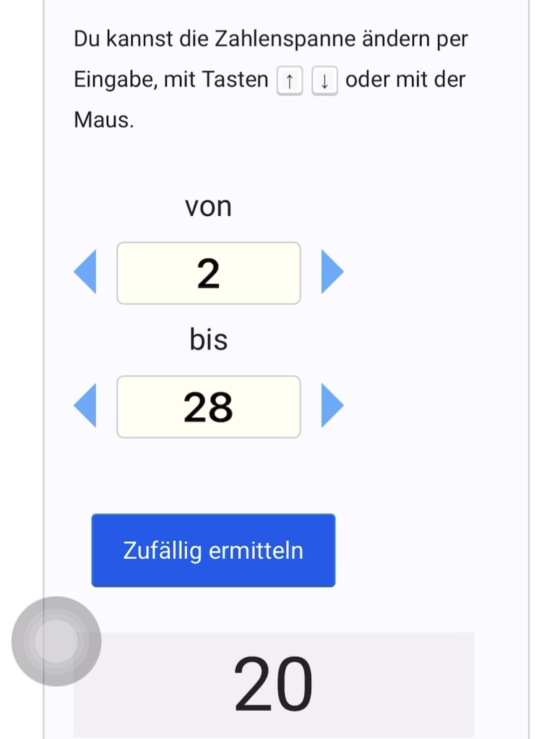Image resolution: width=560 pixels, height=739 pixels.
Task: Tap the 'bis' label above second field
Action: tap(209, 340)
